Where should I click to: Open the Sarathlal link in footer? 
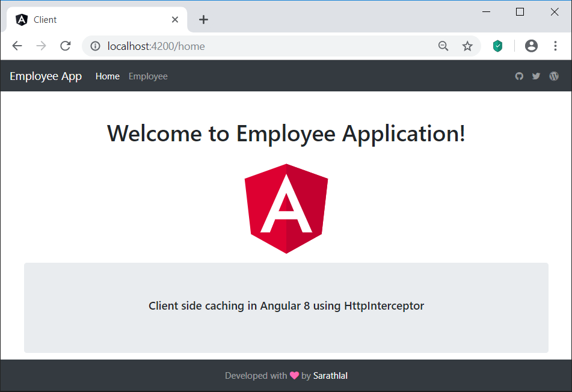tap(330, 376)
